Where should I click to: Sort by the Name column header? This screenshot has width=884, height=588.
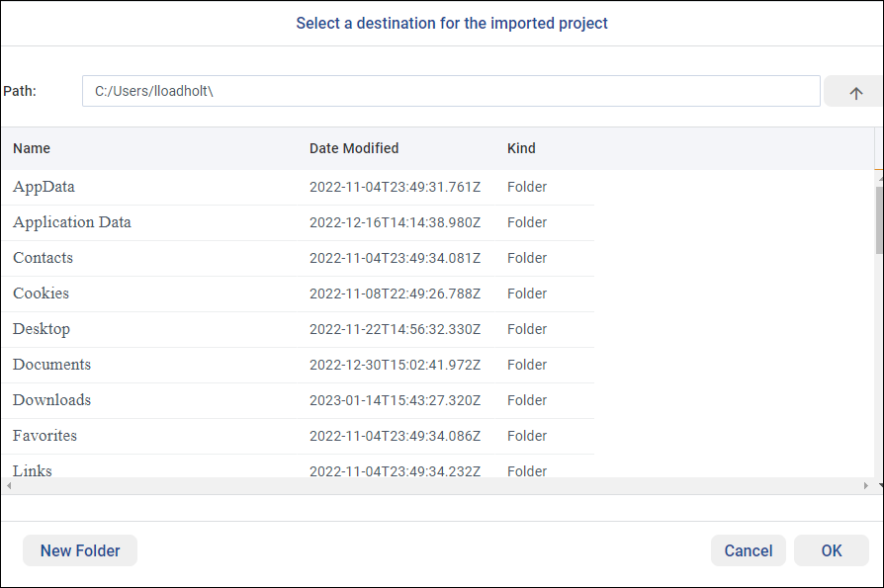(x=30, y=148)
